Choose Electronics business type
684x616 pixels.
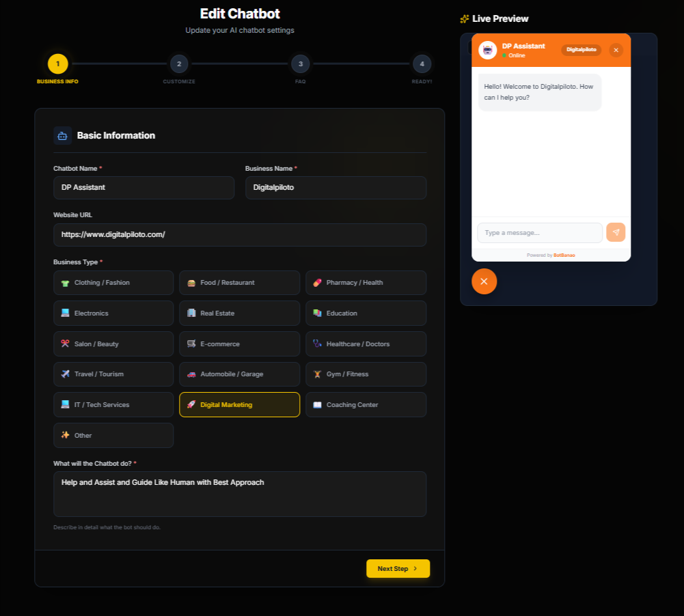(113, 313)
